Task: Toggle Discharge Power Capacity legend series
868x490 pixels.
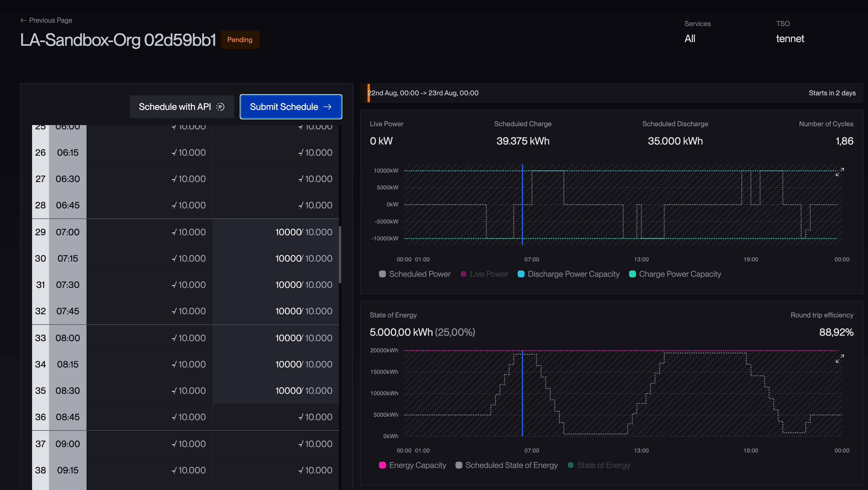Action: click(x=568, y=274)
